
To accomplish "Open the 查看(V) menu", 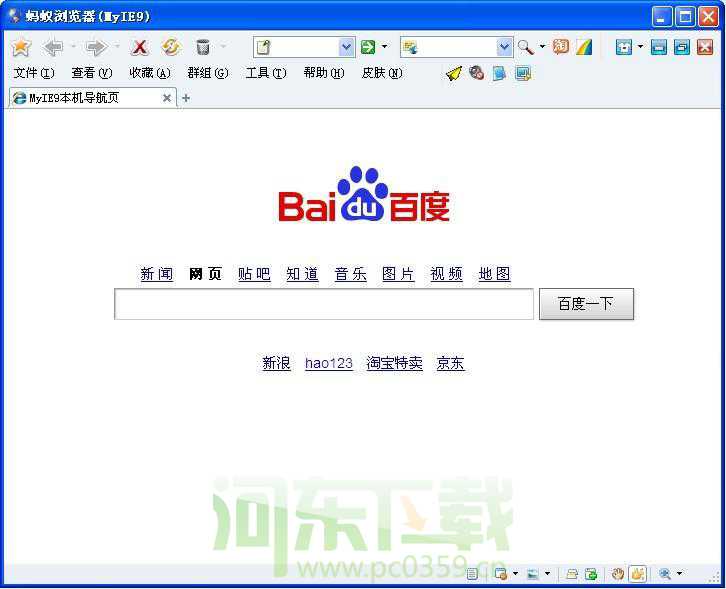I will pyautogui.click(x=92, y=73).
